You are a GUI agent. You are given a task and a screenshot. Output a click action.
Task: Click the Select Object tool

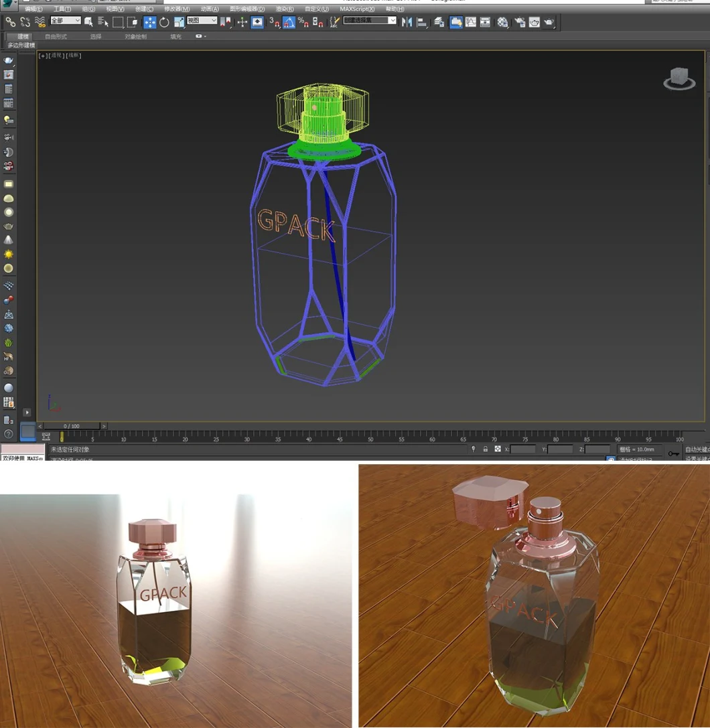click(88, 22)
